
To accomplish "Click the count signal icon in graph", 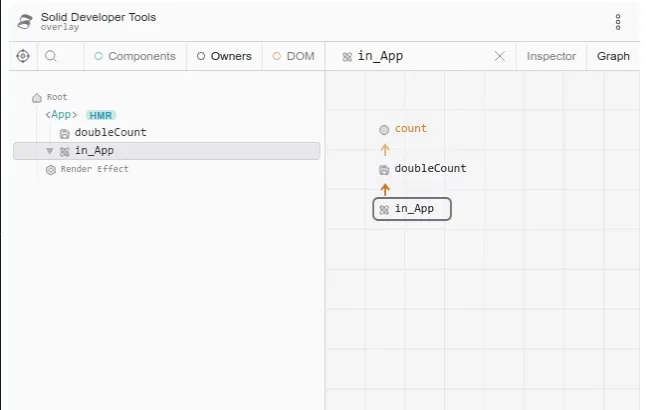I will click(384, 129).
